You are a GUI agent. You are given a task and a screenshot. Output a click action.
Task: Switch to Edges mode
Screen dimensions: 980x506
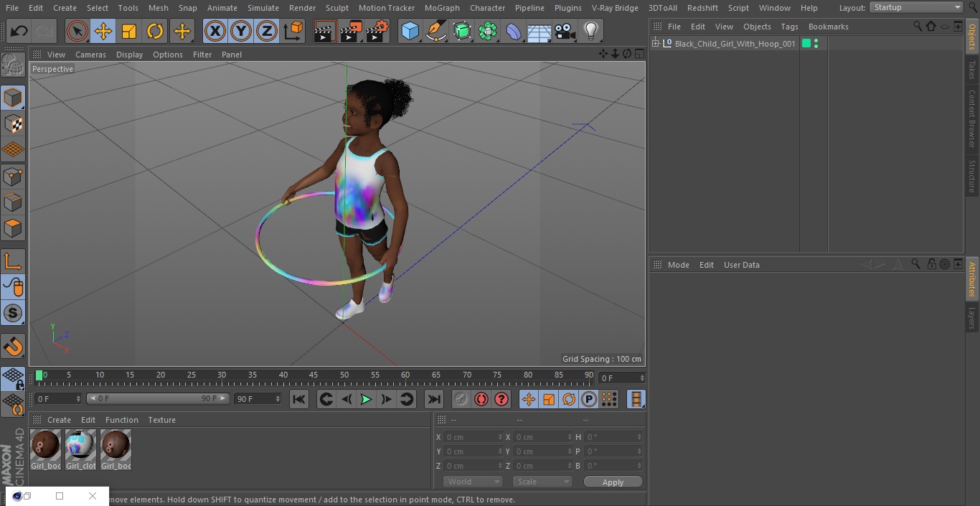[x=13, y=202]
